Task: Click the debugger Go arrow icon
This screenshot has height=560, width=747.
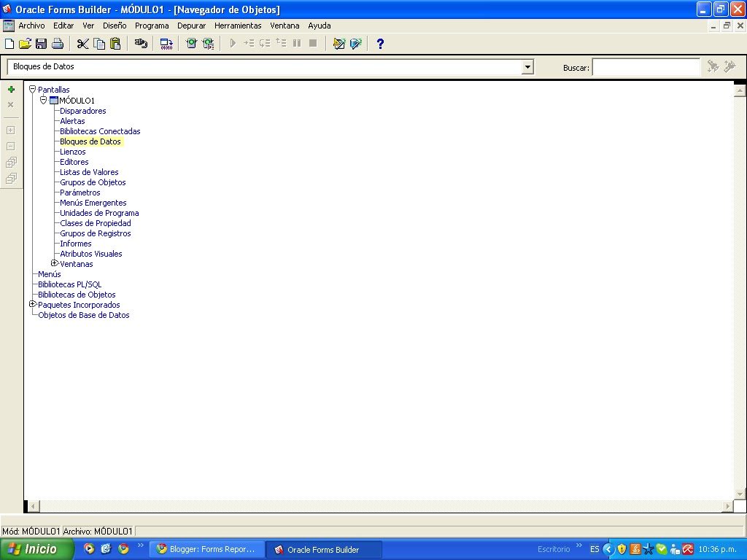Action: pyautogui.click(x=233, y=44)
